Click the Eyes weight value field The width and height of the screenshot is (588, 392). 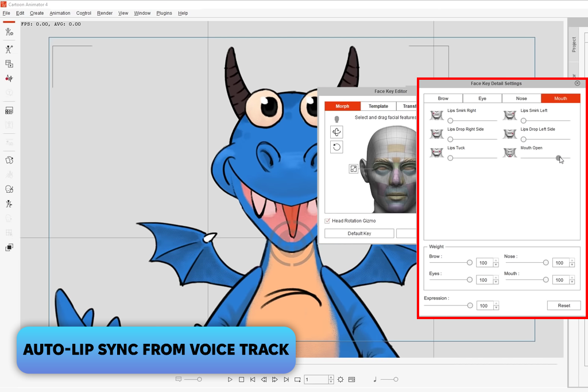coord(485,280)
